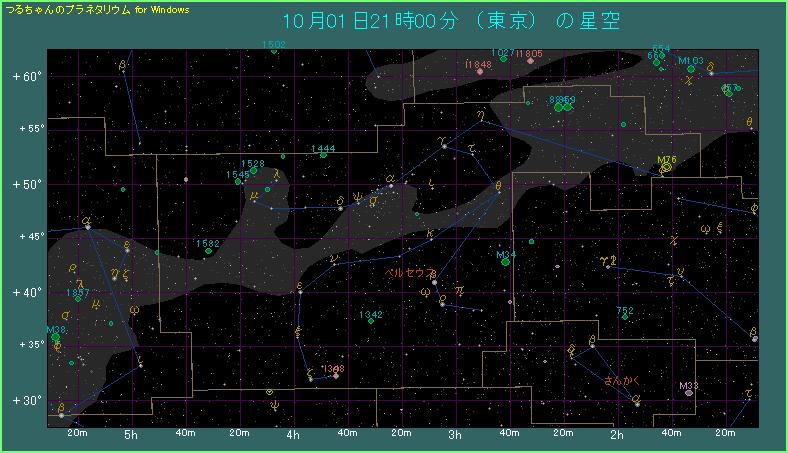Click the 4h right ascension axis label
The height and width of the screenshot is (453, 788).
click(293, 435)
